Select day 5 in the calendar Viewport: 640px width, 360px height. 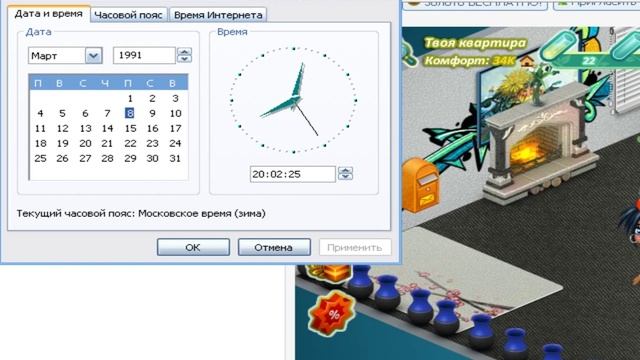(62, 113)
